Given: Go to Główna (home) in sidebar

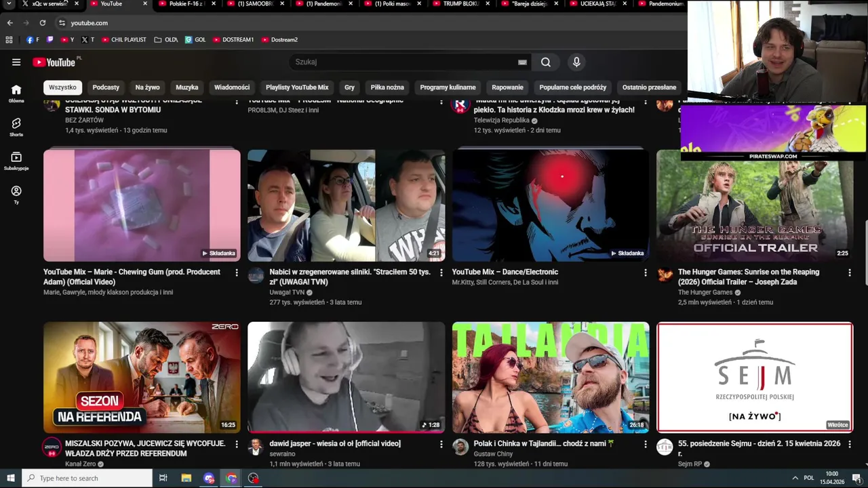Looking at the screenshot, I should 16,94.
